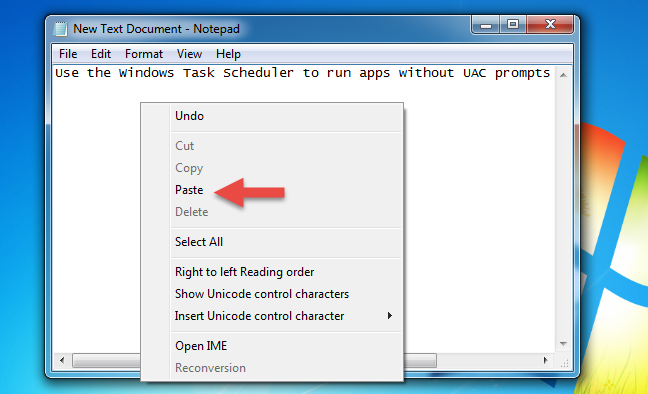This screenshot has height=394, width=648.
Task: Click the greyed-out Reconversion entry
Action: [x=272, y=368]
